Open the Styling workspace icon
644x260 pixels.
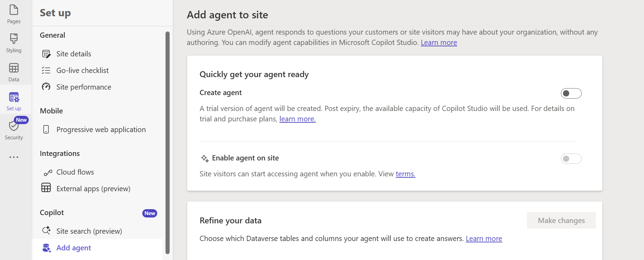[x=14, y=39]
